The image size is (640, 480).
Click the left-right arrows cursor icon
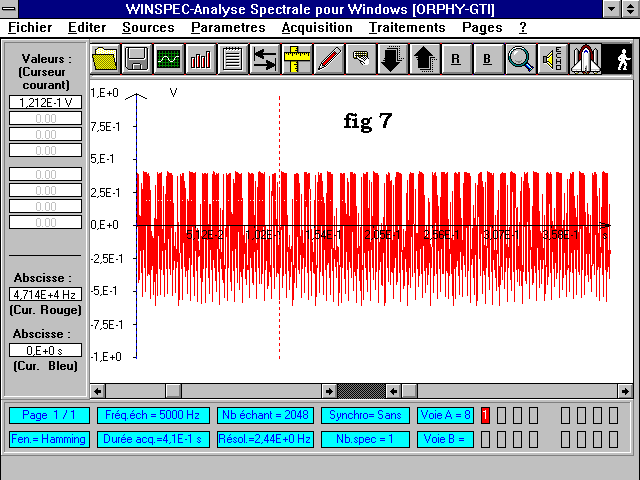coord(264,59)
